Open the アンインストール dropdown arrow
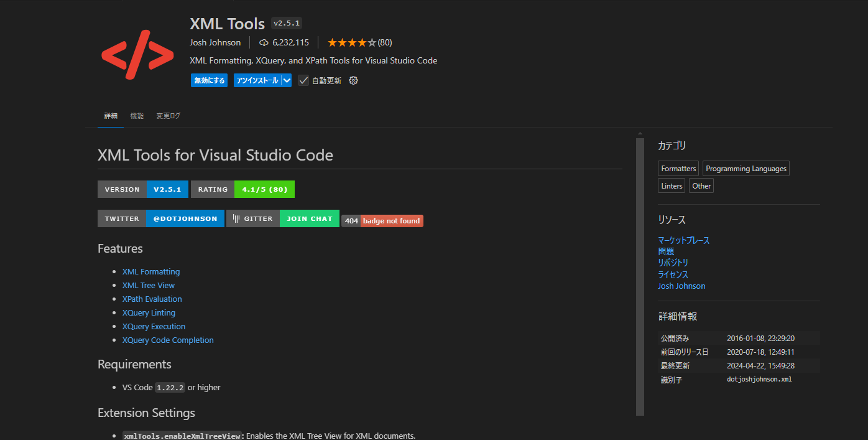868x440 pixels. 287,80
